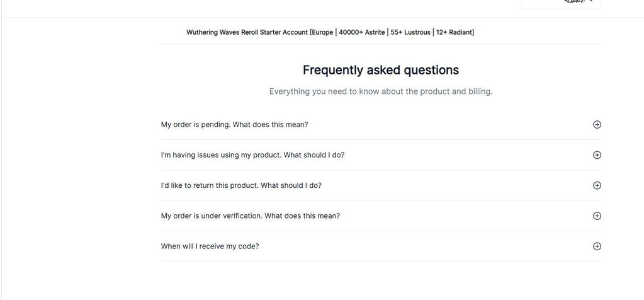644x300 pixels.
Task: Open the return product answer via plus icon
Action: [x=597, y=185]
